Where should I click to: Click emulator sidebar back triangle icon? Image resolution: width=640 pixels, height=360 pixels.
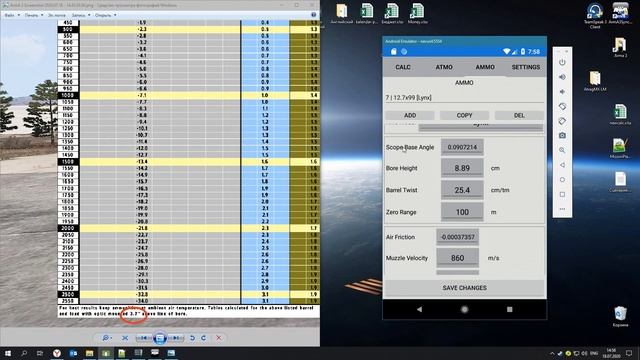[562, 165]
